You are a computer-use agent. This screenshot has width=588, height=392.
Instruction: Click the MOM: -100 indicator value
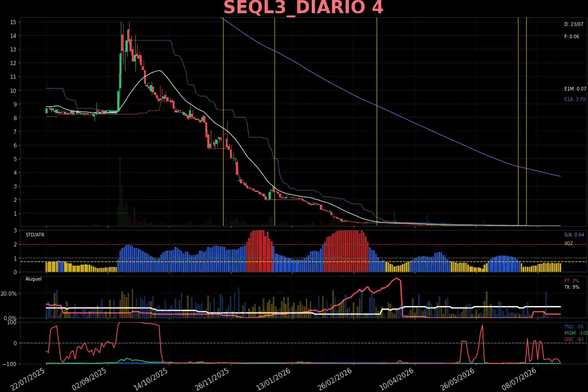coord(576,333)
